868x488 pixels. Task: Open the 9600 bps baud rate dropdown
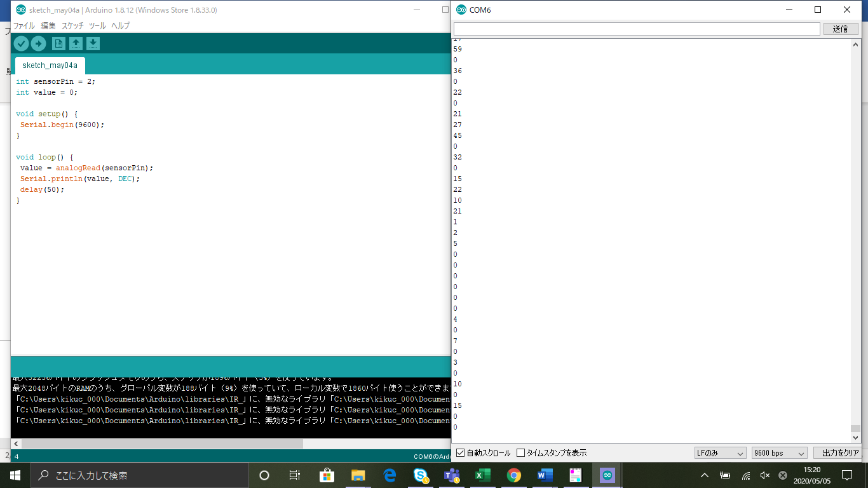pos(778,453)
